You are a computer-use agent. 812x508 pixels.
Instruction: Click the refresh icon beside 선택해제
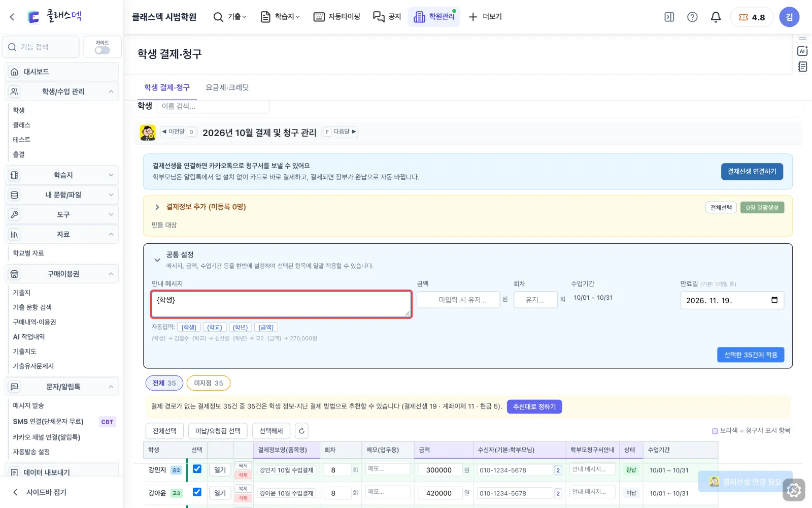[301, 431]
